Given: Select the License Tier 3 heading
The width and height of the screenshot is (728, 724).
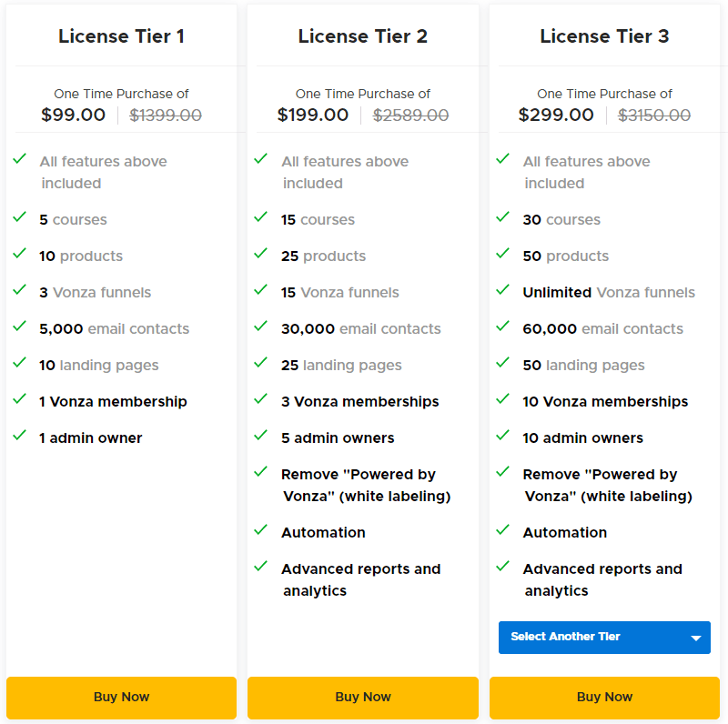Looking at the screenshot, I should tap(604, 36).
